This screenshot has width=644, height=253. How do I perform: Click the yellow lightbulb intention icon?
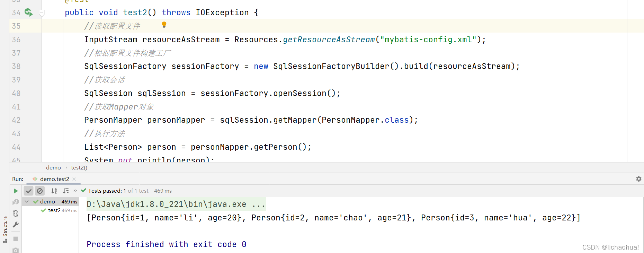(x=164, y=25)
